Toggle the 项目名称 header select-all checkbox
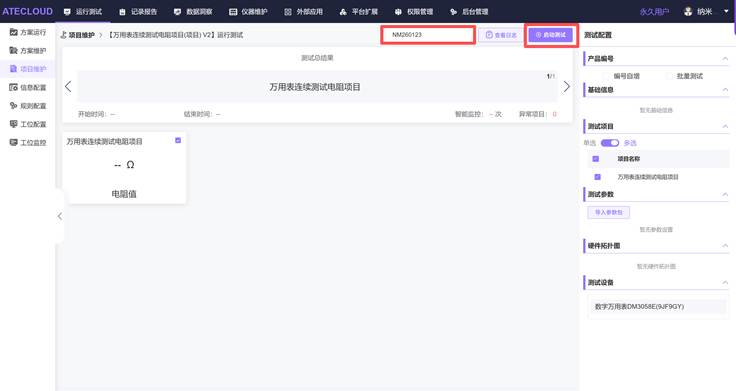 pos(596,159)
